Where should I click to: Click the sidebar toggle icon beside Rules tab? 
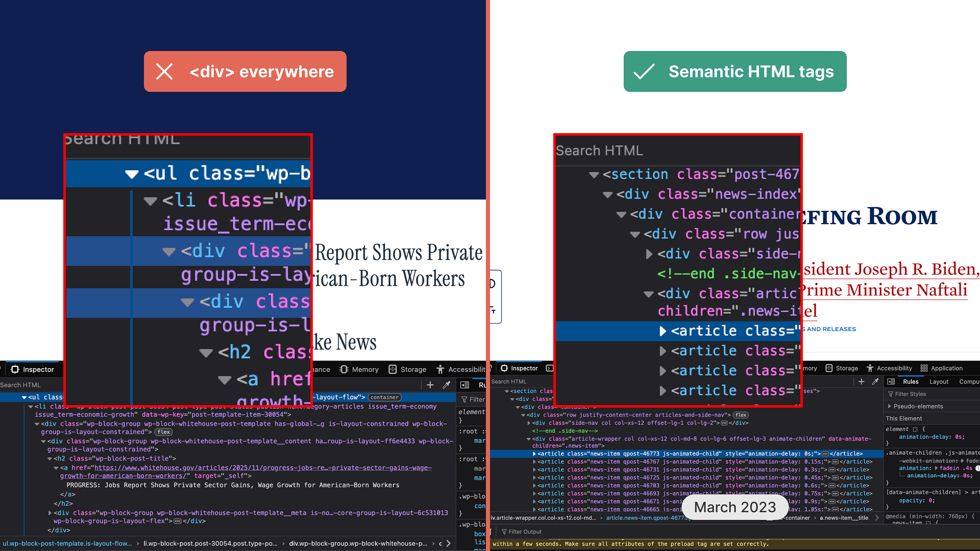891,382
